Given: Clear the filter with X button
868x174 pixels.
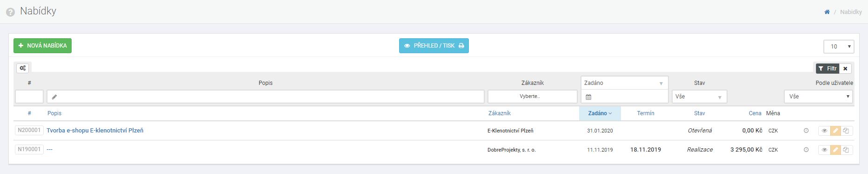Looking at the screenshot, I should (x=845, y=69).
